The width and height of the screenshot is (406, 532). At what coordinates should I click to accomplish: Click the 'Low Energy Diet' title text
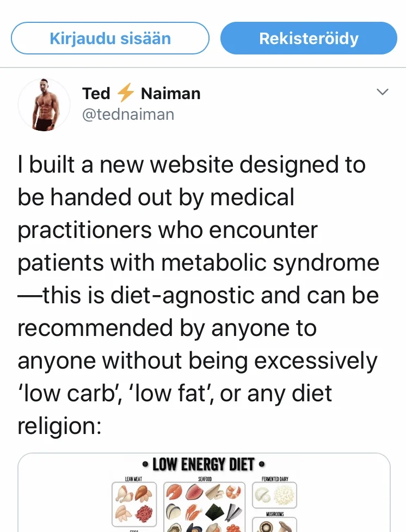click(x=204, y=464)
